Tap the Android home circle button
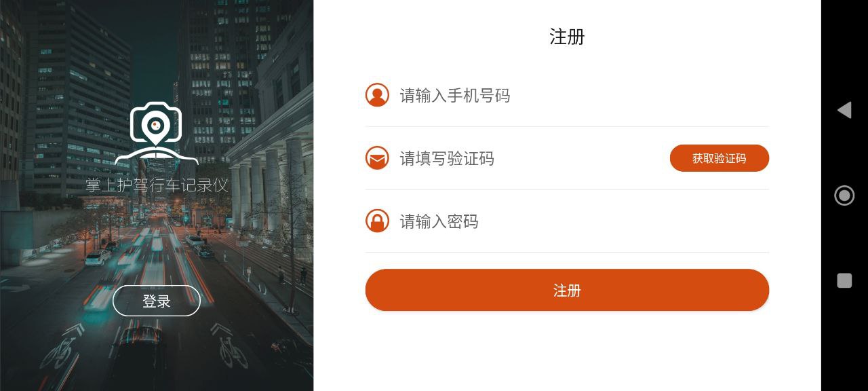 tap(844, 195)
